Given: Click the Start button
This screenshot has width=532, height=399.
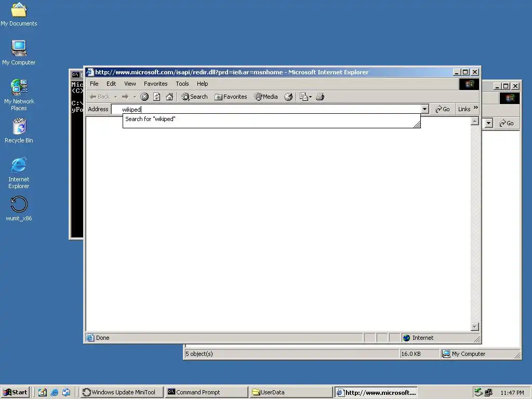Looking at the screenshot, I should point(15,392).
